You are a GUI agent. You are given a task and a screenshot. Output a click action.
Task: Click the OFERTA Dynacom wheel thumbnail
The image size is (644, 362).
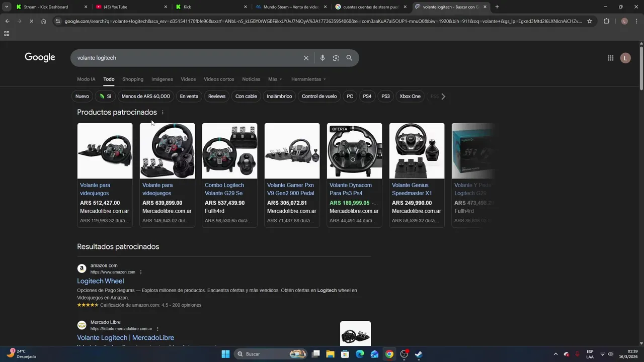tap(354, 151)
